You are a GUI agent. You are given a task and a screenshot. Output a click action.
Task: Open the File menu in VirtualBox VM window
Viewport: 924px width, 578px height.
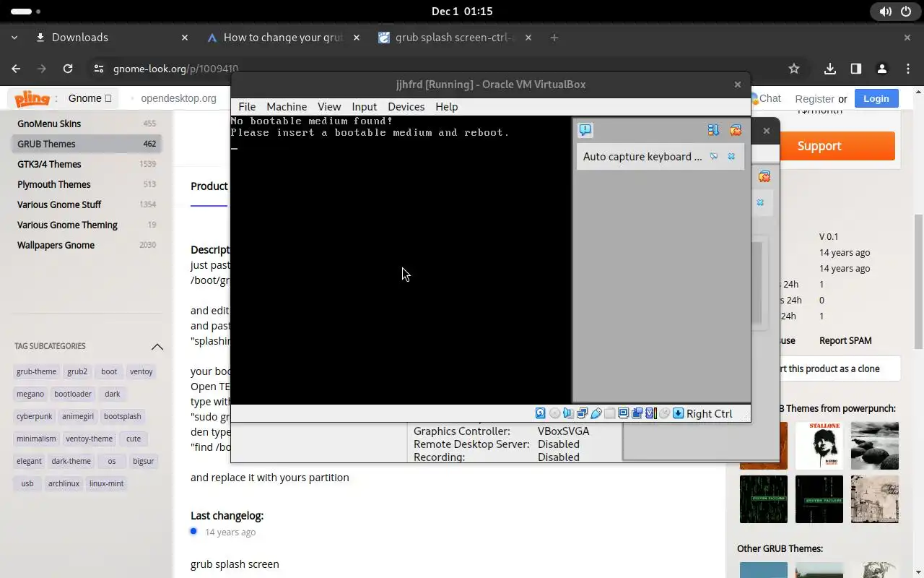(x=247, y=106)
